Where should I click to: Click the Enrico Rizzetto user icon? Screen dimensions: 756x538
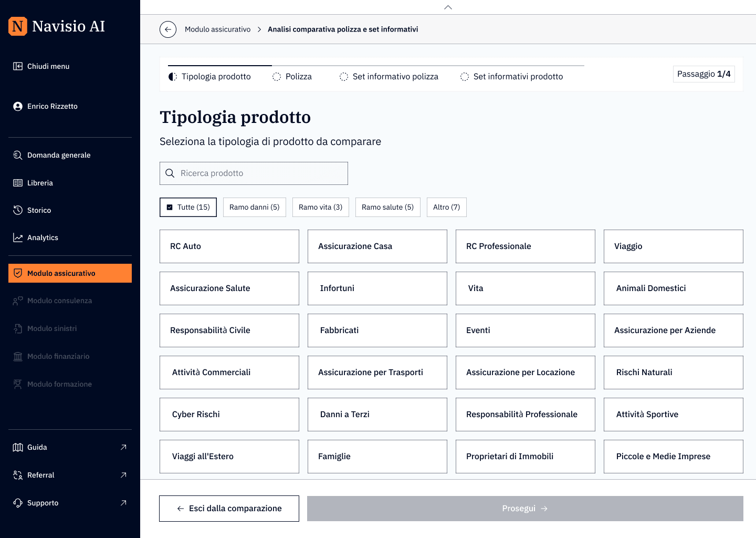[x=17, y=106]
